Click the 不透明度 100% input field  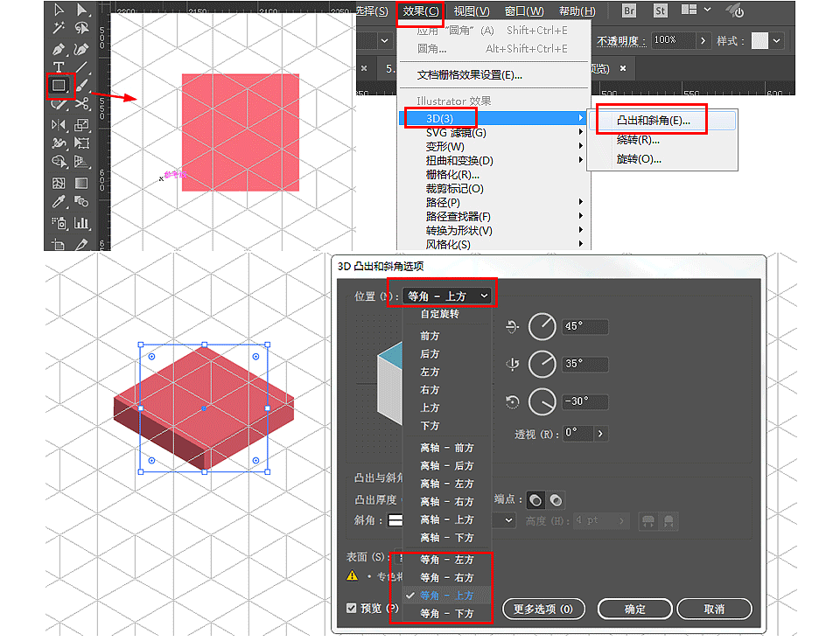point(673,40)
